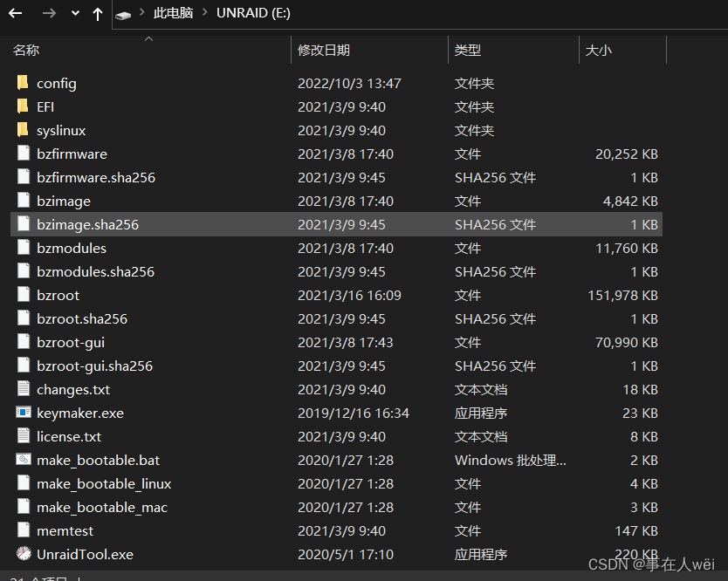Select file name bzimage.sha256
The width and height of the screenshot is (728, 581).
(x=88, y=225)
